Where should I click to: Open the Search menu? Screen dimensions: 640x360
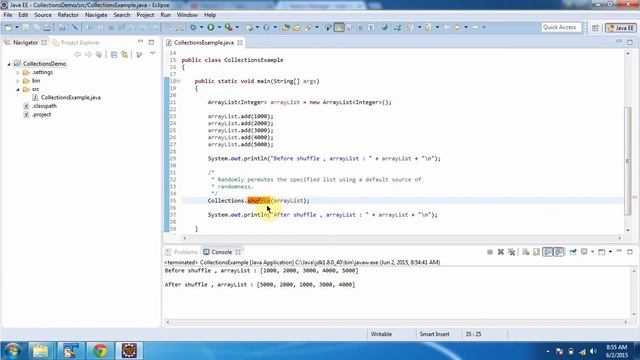[x=122, y=15]
